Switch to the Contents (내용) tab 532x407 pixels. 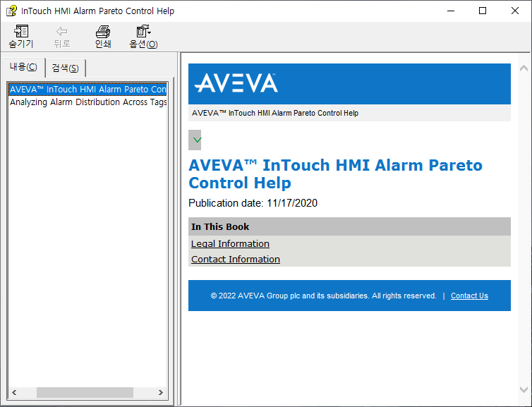click(x=23, y=67)
